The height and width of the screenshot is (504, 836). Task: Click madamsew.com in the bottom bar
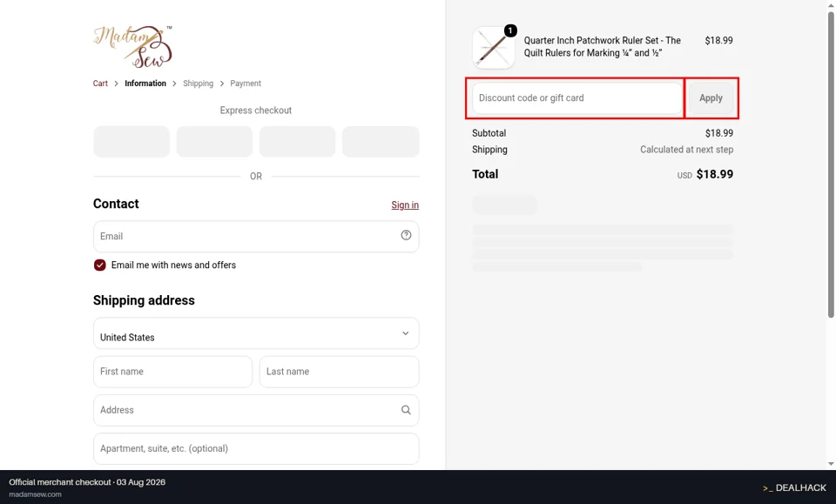click(35, 494)
